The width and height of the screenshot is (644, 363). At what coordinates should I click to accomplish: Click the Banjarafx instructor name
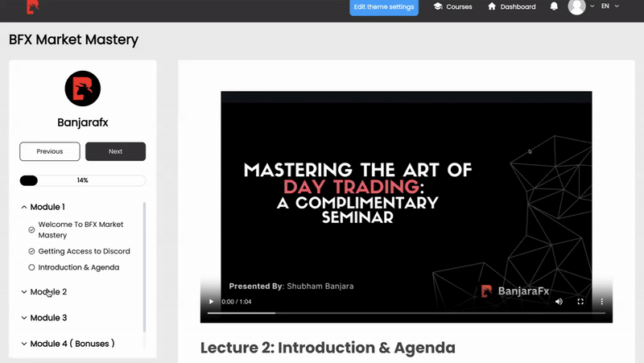[83, 122]
